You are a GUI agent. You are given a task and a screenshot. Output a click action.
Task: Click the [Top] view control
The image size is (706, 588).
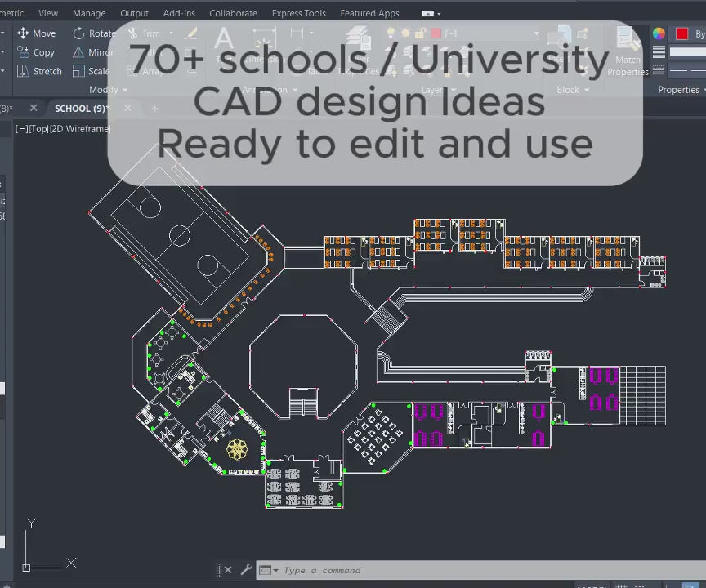coord(38,129)
